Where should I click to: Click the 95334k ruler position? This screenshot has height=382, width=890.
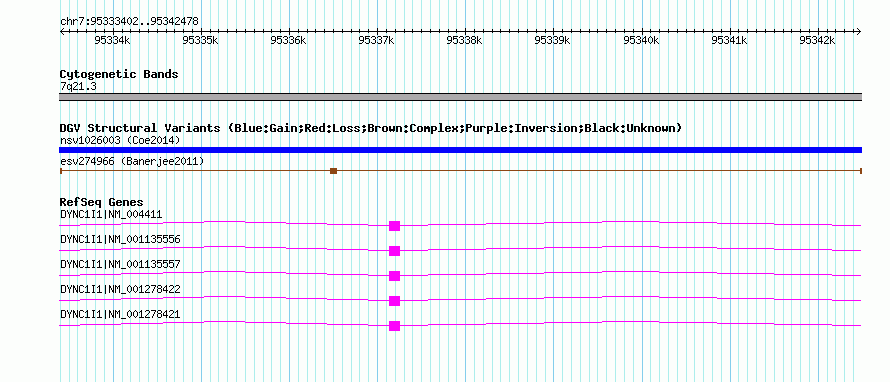click(x=112, y=40)
